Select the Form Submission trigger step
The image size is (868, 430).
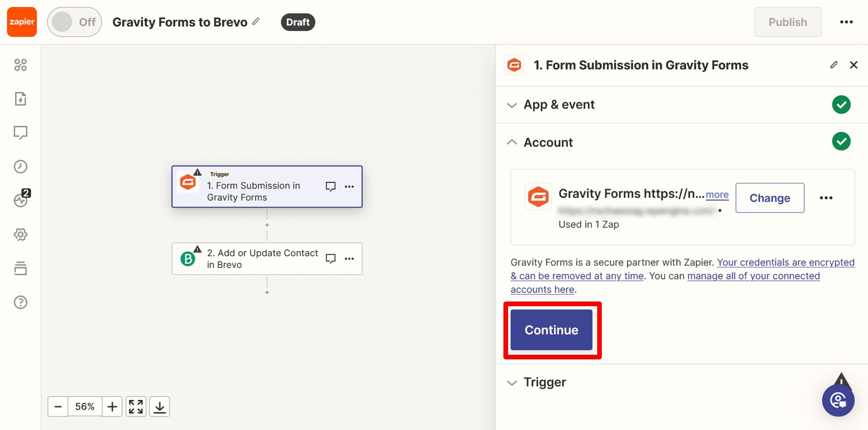click(x=267, y=186)
